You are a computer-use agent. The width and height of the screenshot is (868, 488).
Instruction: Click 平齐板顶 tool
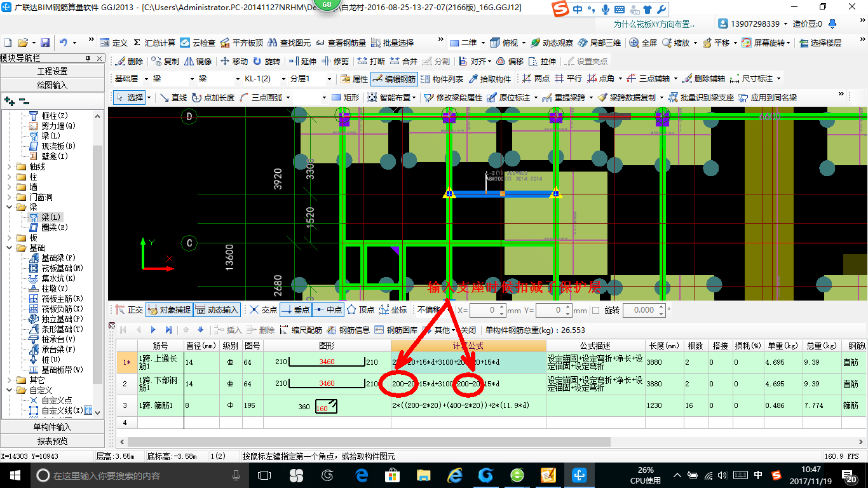(x=241, y=43)
